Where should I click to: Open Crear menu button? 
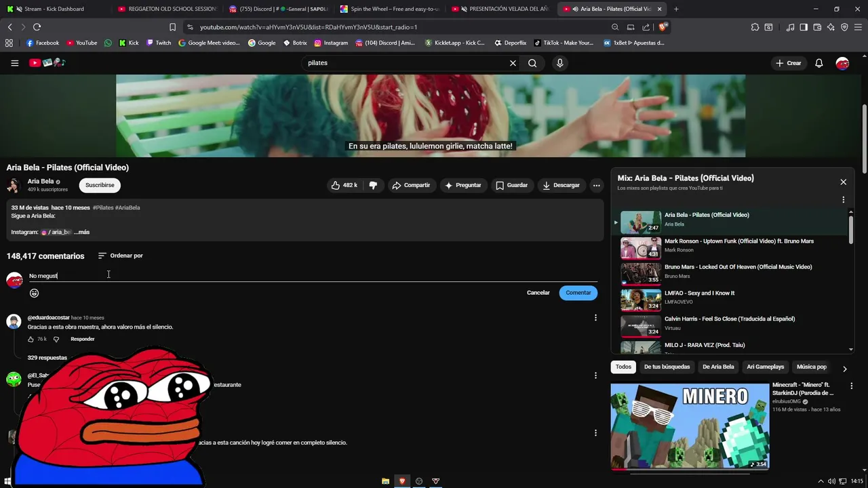click(x=789, y=63)
